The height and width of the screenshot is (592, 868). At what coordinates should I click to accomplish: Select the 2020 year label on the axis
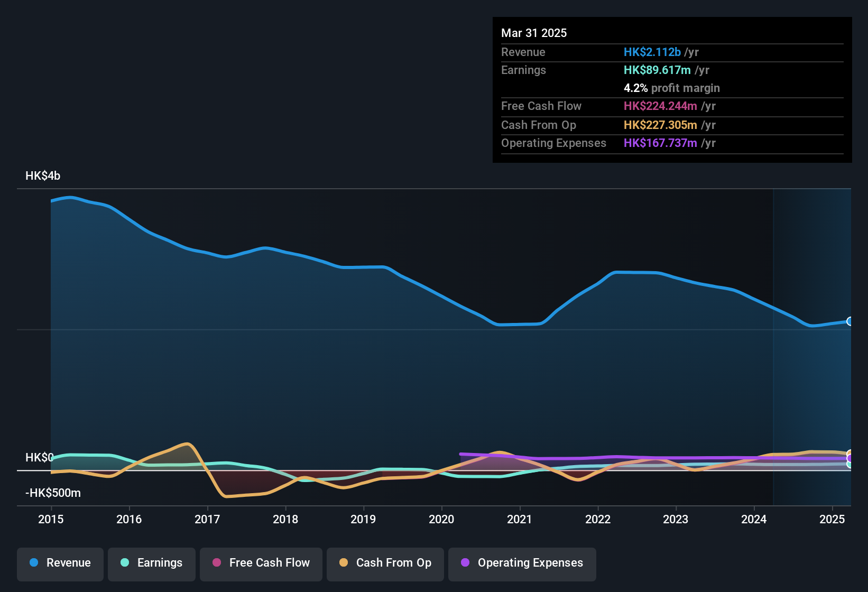click(441, 520)
